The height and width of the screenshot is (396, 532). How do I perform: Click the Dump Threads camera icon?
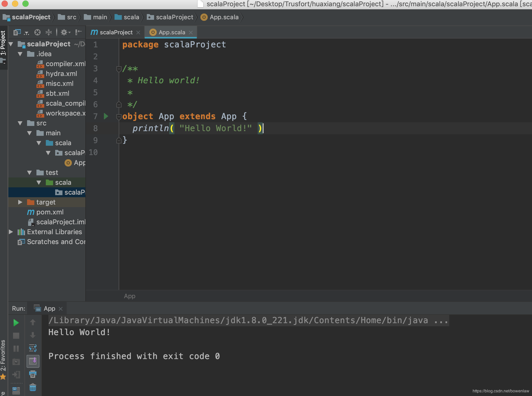(16, 362)
